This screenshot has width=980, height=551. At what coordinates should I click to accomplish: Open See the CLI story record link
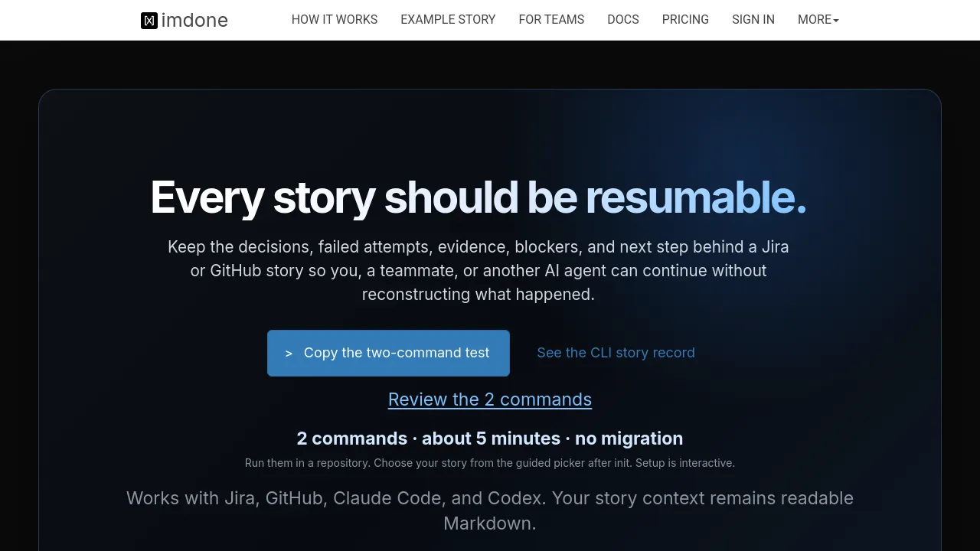[x=616, y=353]
